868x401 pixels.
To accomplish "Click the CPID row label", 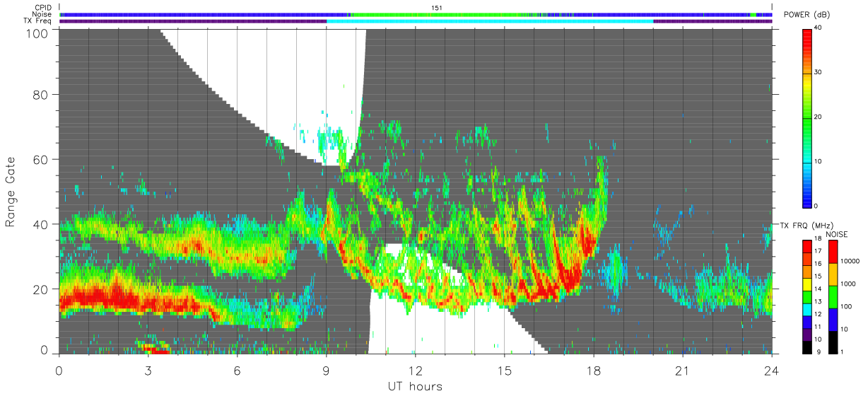I will point(44,7).
